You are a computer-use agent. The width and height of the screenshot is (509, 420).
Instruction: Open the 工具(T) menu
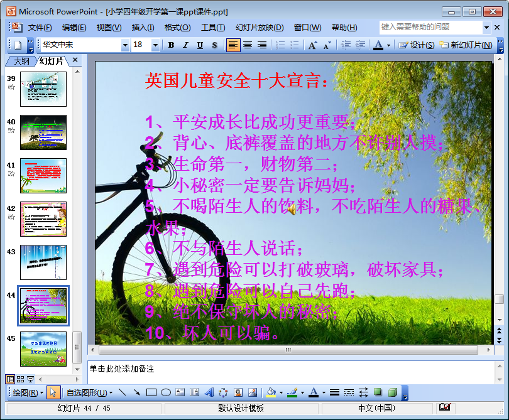[213, 28]
